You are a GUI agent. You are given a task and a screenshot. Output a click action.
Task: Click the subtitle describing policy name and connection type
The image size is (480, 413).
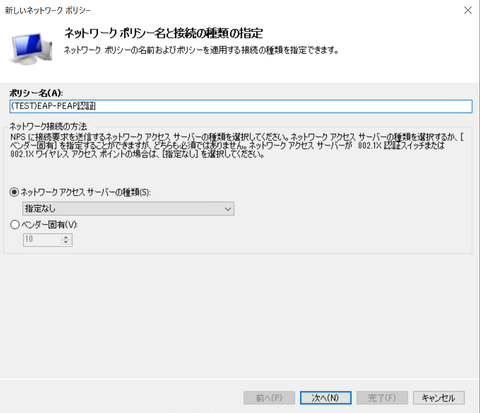(201, 51)
